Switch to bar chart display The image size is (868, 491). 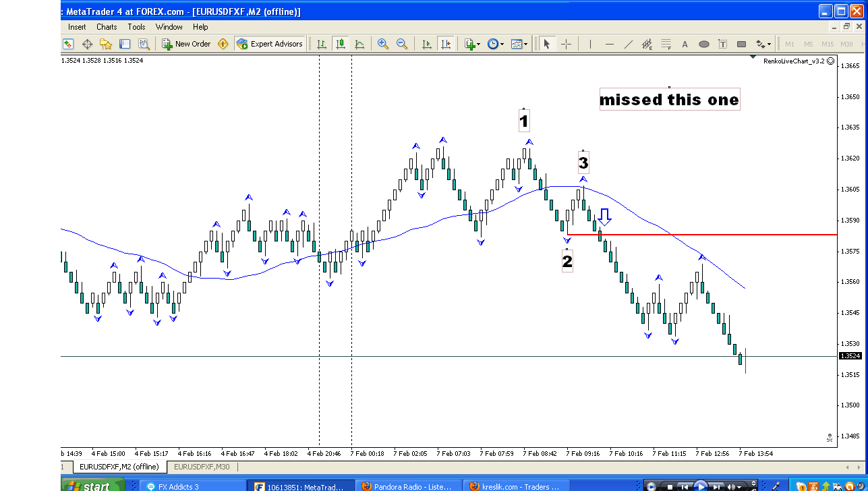click(x=322, y=44)
